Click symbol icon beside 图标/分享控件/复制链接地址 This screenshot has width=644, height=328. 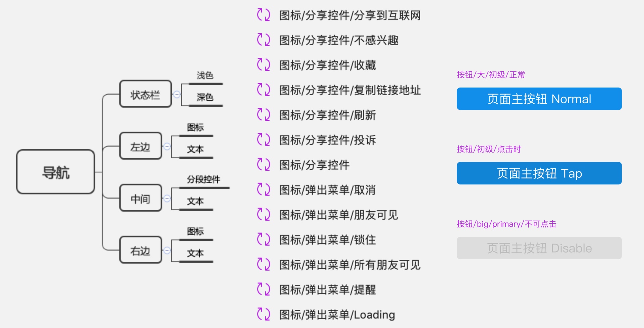tap(263, 90)
